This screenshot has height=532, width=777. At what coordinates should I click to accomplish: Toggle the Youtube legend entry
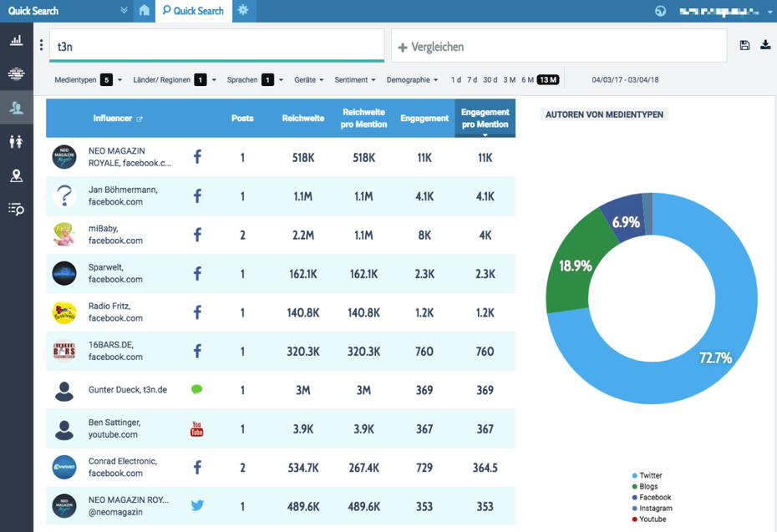click(649, 519)
